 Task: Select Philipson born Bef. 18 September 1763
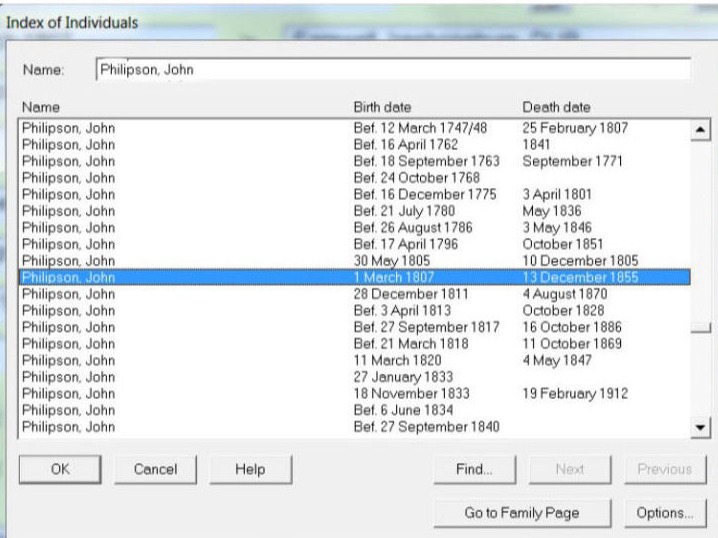pyautogui.click(x=354, y=161)
